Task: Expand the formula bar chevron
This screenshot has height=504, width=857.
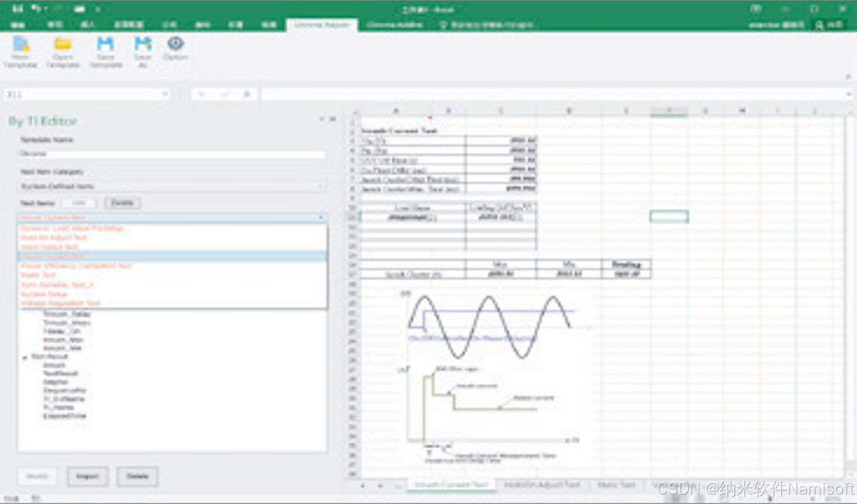Action: tap(849, 94)
